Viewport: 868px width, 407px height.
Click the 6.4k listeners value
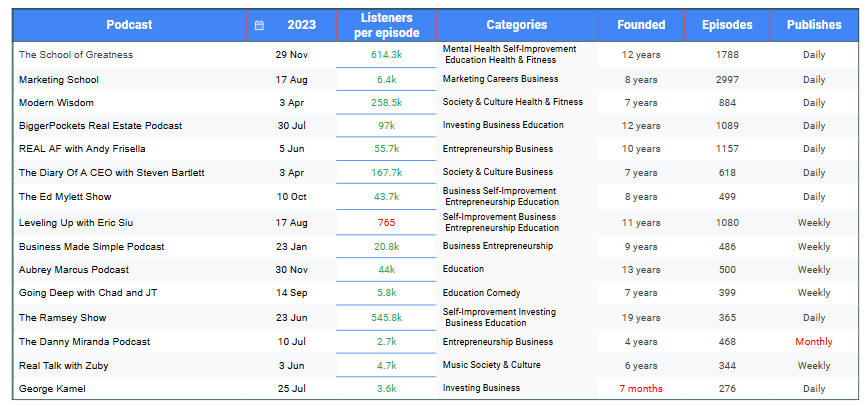point(387,80)
